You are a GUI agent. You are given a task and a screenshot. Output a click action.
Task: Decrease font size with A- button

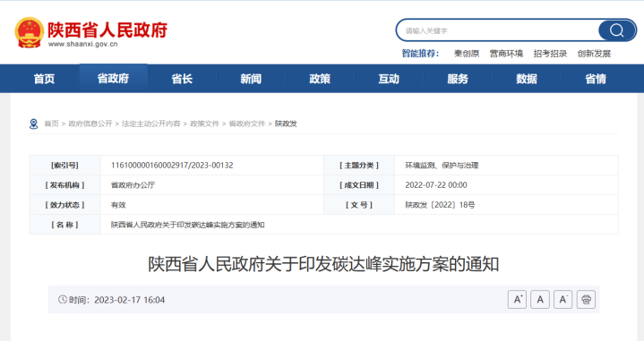tap(563, 300)
